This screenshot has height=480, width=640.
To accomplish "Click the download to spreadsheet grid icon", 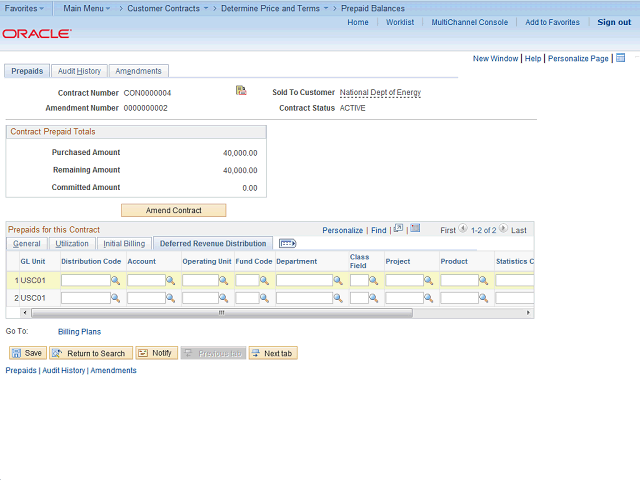I will click(x=415, y=229).
